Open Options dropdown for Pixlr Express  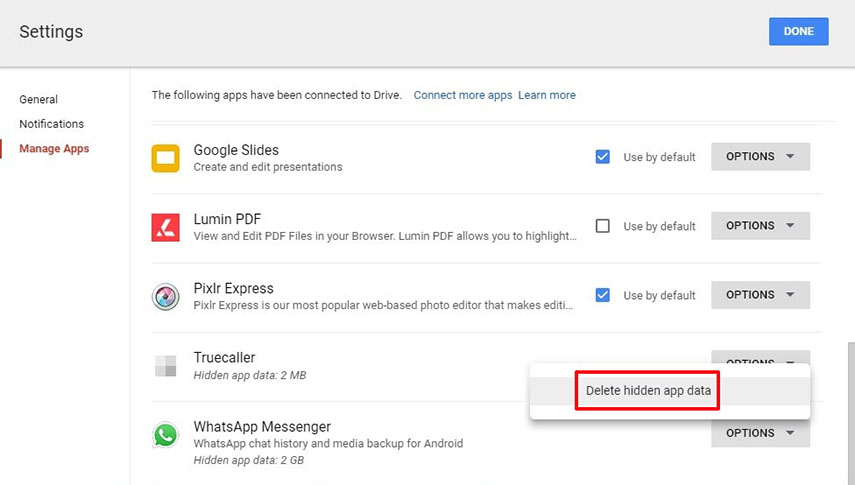click(x=760, y=295)
